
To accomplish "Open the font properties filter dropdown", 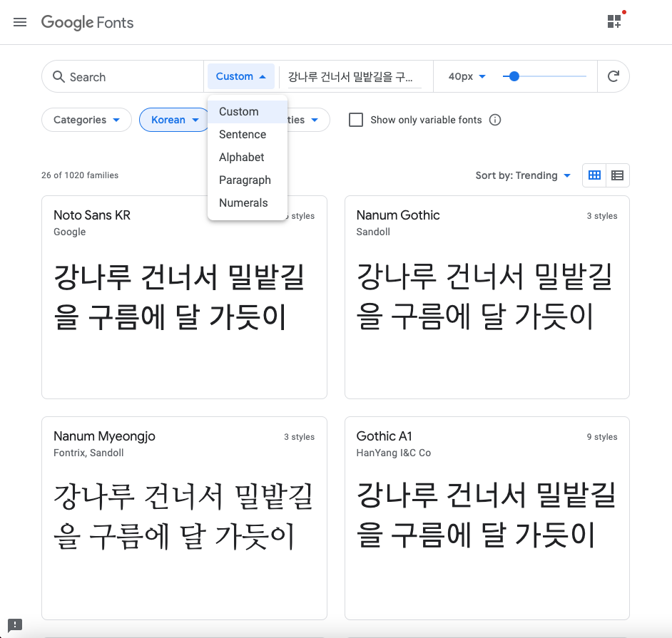I will (x=307, y=120).
